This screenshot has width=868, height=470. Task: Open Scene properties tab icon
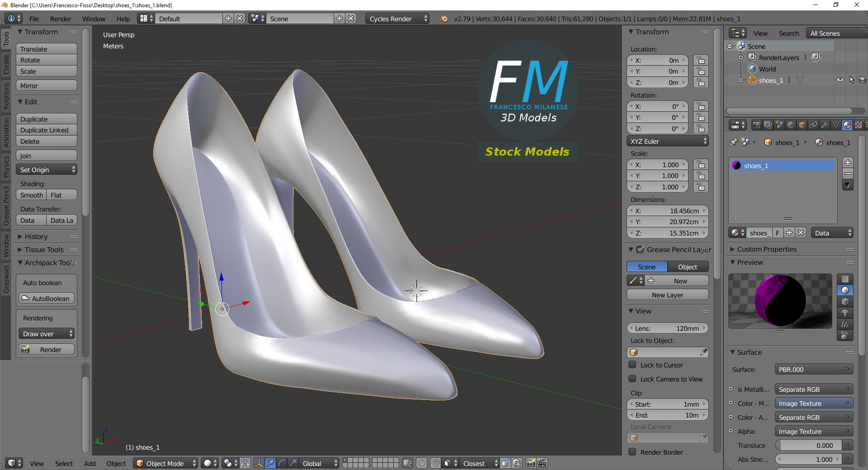point(779,125)
